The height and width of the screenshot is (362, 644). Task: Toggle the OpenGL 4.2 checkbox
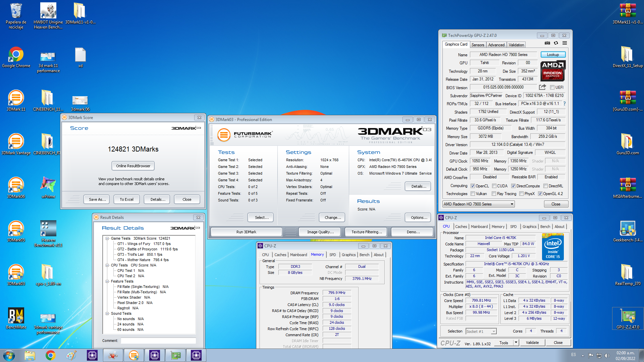540,194
